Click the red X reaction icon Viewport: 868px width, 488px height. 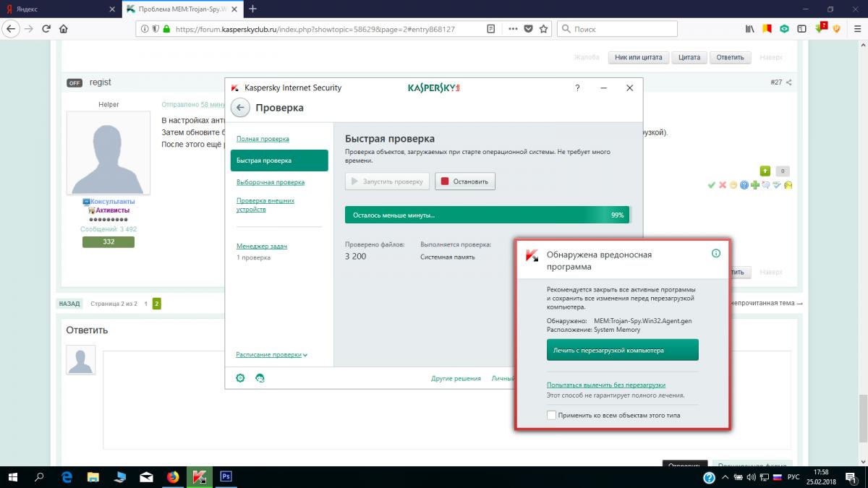722,185
